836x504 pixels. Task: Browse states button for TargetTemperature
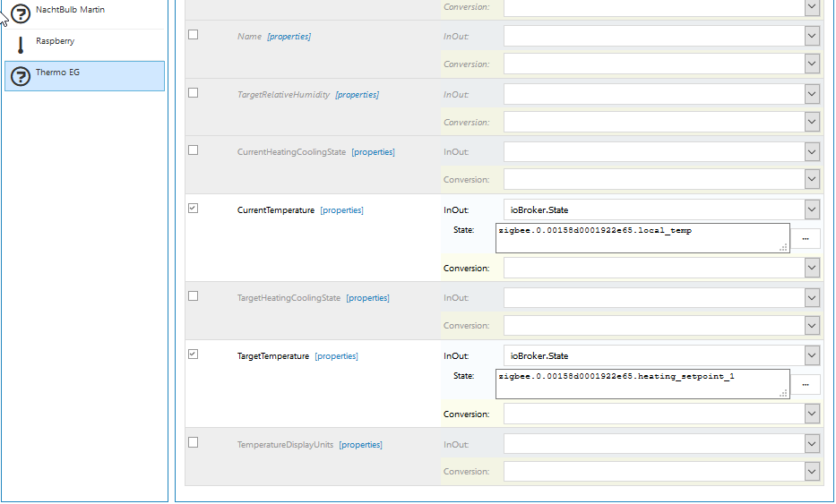click(x=805, y=385)
